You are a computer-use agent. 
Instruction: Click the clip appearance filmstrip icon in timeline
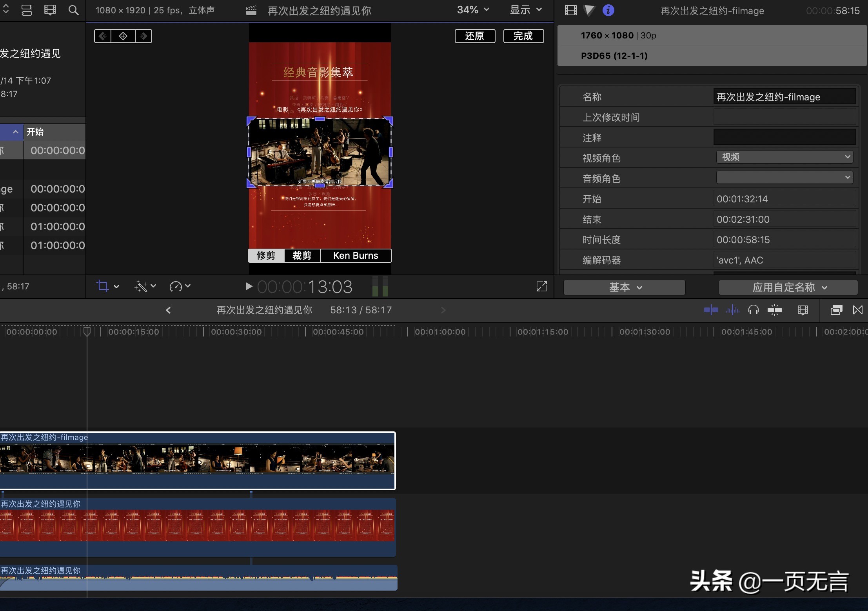(803, 310)
